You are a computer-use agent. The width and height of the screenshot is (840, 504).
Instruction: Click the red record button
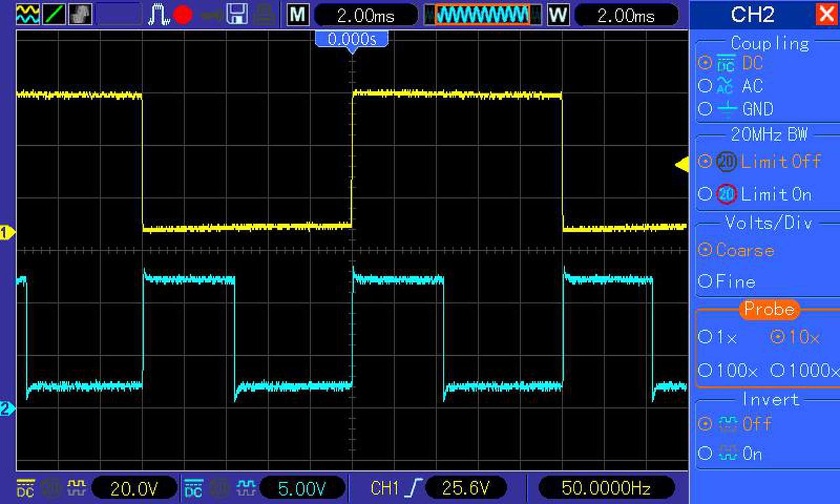(183, 14)
